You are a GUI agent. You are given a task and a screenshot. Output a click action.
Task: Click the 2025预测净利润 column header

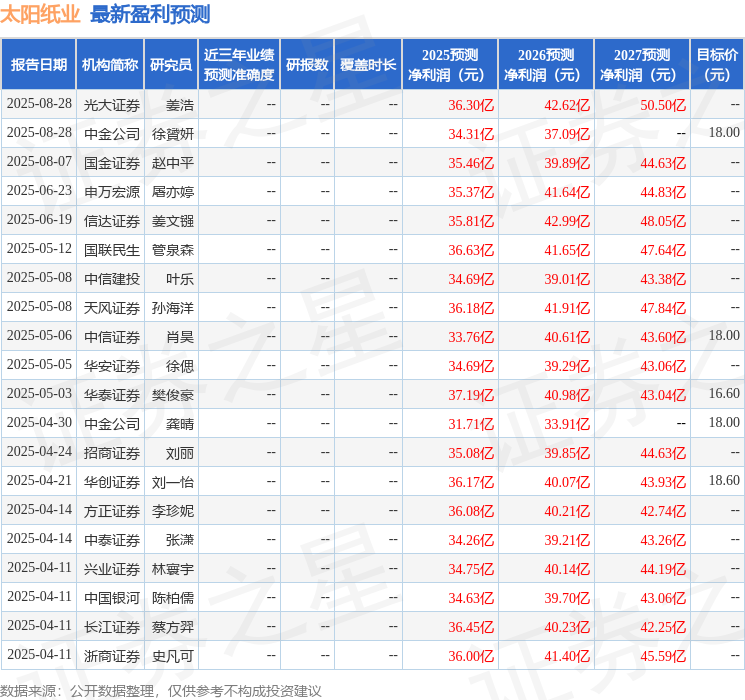click(x=450, y=65)
